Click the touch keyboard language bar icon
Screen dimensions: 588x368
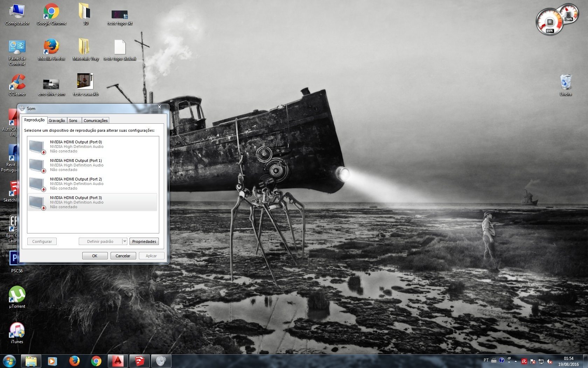494,360
